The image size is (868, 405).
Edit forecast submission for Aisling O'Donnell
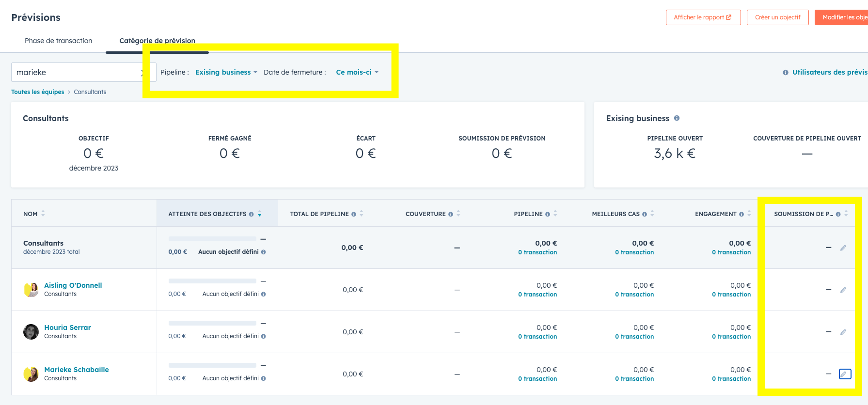click(843, 290)
